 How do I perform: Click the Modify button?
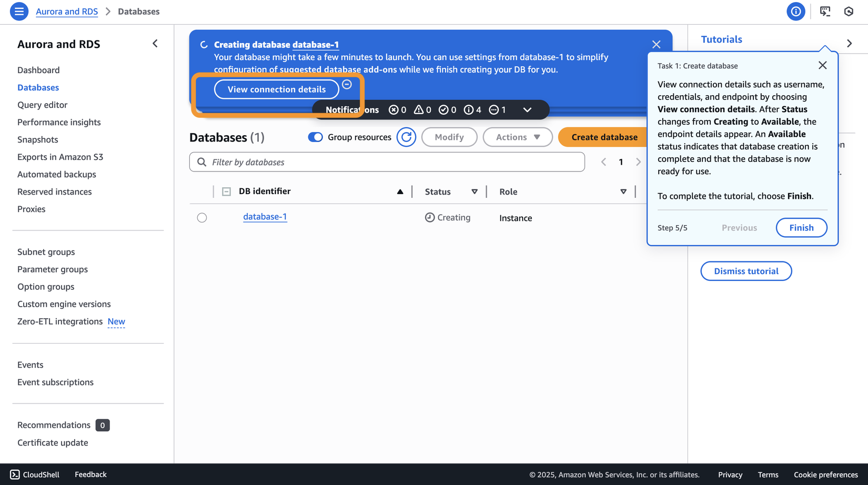[x=449, y=137]
